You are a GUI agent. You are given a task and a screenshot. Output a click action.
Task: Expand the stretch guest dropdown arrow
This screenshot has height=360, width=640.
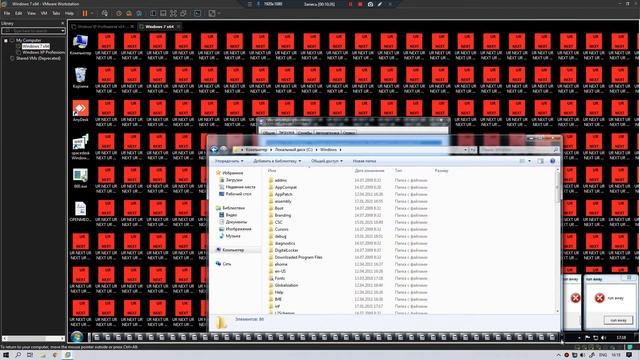click(x=219, y=13)
